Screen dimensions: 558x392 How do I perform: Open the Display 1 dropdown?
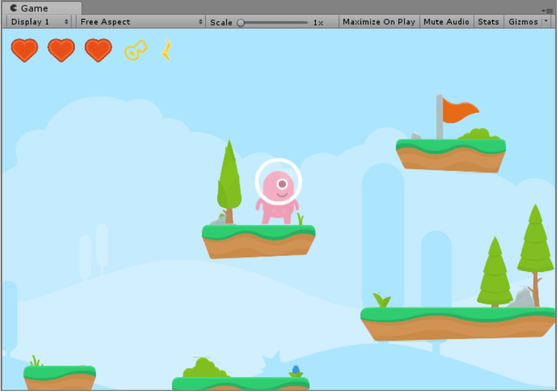[x=39, y=22]
